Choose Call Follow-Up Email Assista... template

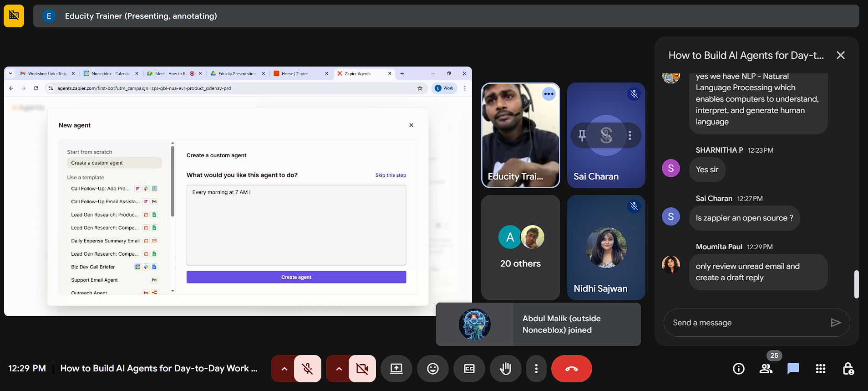[114, 201]
